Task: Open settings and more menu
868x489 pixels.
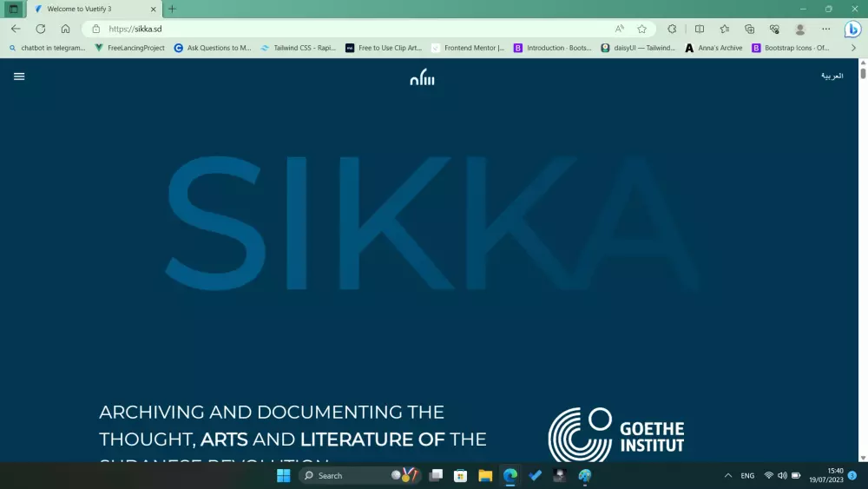Action: (826, 29)
